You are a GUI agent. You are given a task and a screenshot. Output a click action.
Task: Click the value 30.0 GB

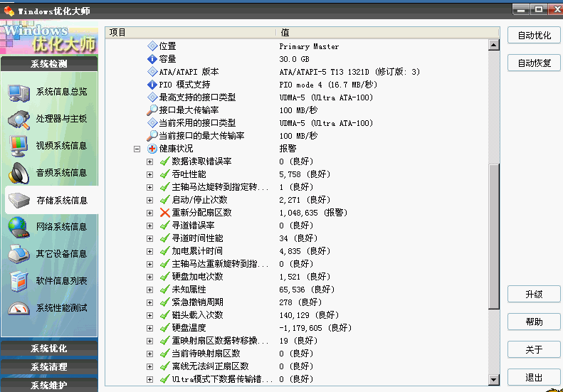(x=294, y=59)
